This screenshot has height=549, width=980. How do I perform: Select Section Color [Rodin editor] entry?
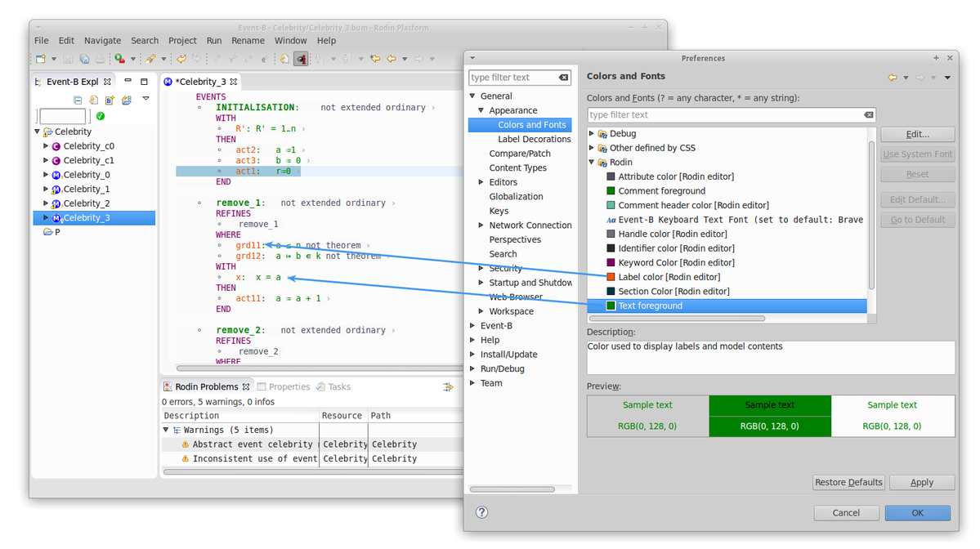tap(668, 292)
